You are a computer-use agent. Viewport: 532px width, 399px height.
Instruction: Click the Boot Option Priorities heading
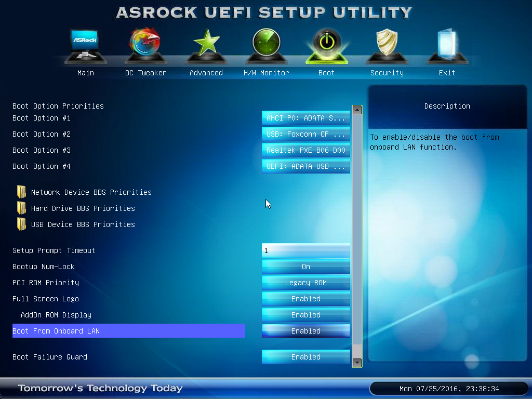(x=58, y=106)
